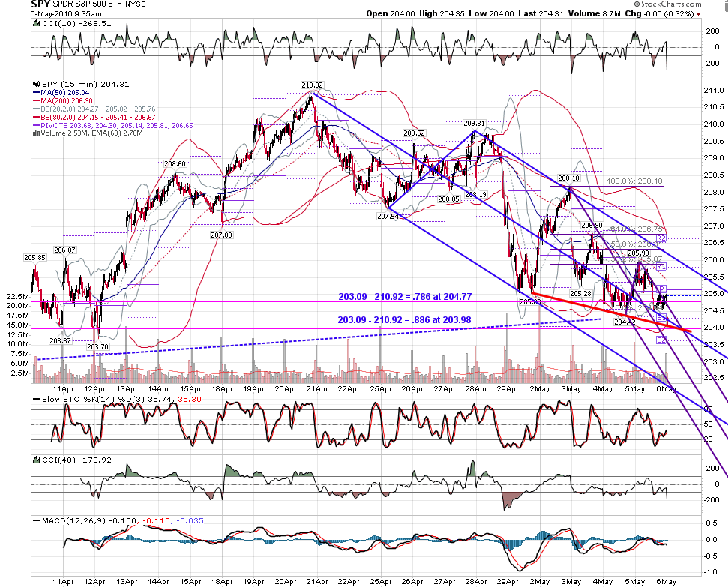Click the volume bars icon in legend
The image size is (728, 587).
36,133
